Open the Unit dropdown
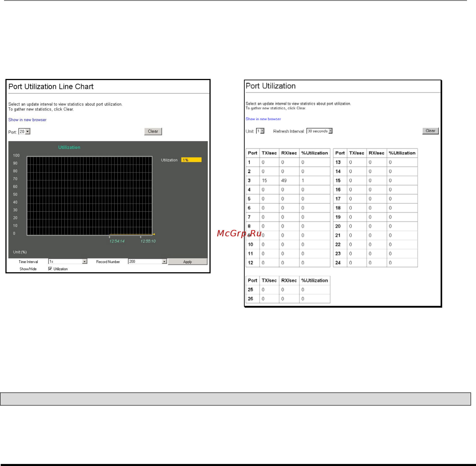 (260, 131)
